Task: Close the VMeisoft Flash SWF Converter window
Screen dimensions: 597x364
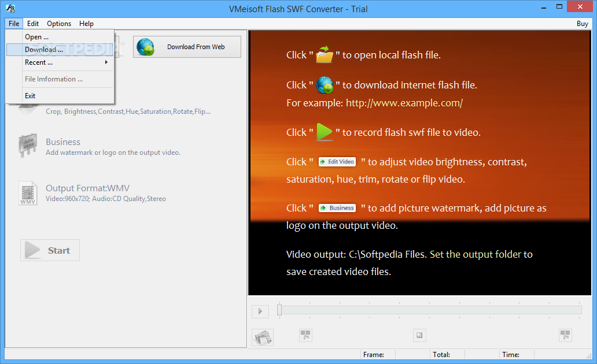Action: pos(580,7)
